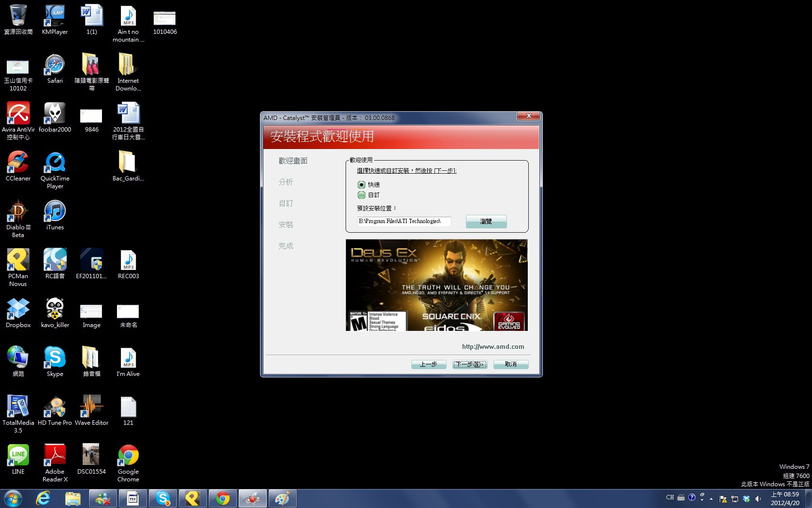Select the Adobe Reader X desktop shortcut

(55, 463)
